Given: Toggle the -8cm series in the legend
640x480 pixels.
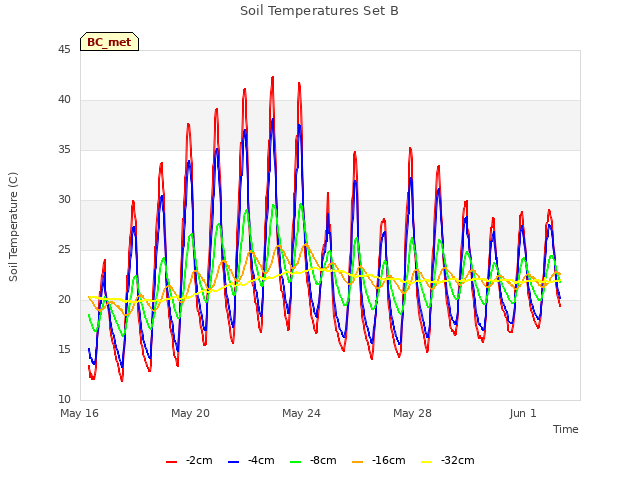Looking at the screenshot, I should (x=313, y=460).
